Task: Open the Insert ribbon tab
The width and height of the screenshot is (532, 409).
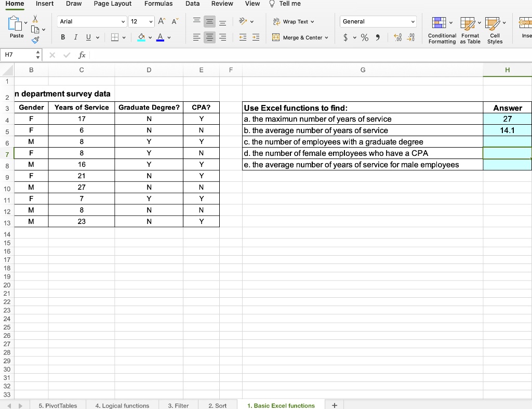Action: pyautogui.click(x=45, y=4)
